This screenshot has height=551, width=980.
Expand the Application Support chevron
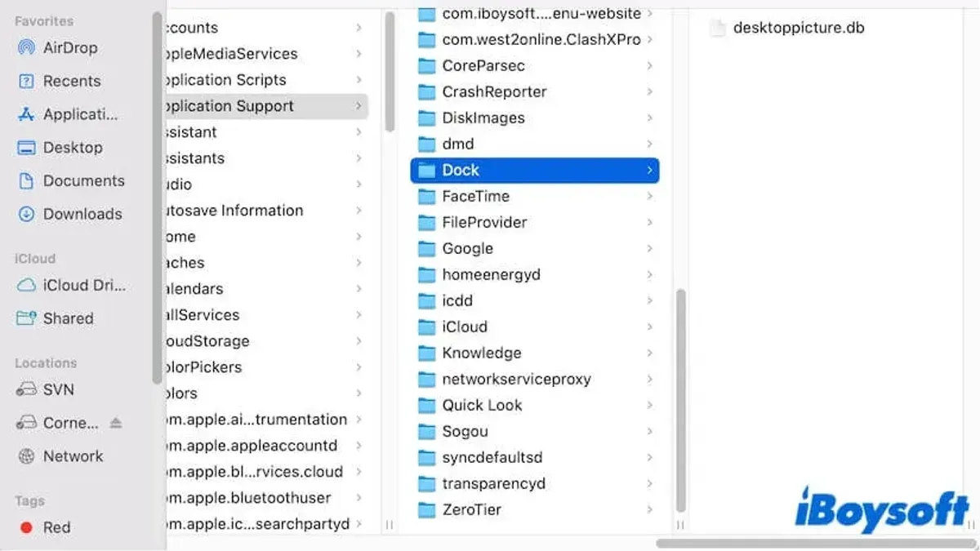pyautogui.click(x=359, y=106)
